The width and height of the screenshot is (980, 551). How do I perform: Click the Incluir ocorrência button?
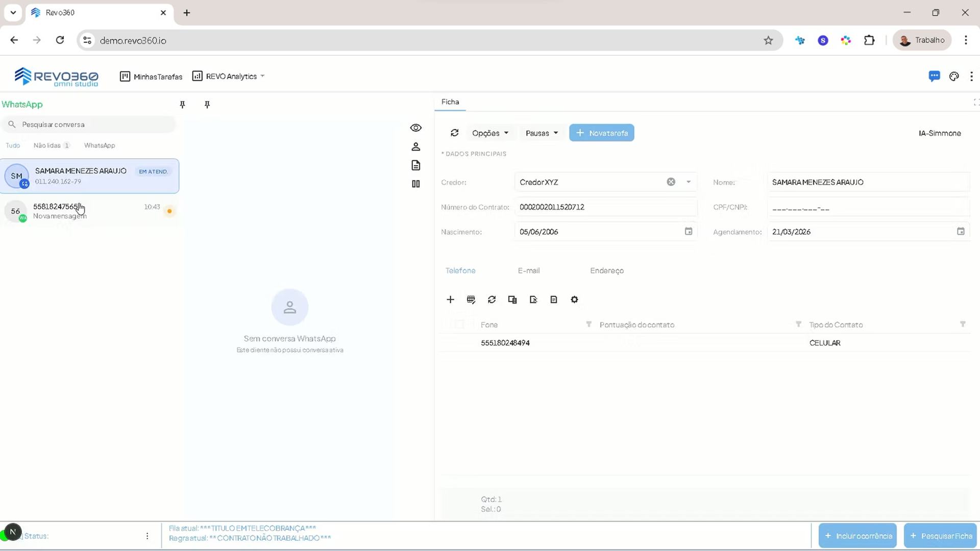click(x=857, y=536)
